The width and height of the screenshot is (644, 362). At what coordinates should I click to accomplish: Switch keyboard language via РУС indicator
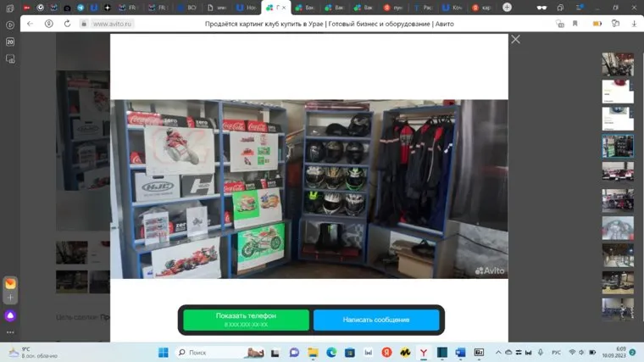pyautogui.click(x=557, y=352)
